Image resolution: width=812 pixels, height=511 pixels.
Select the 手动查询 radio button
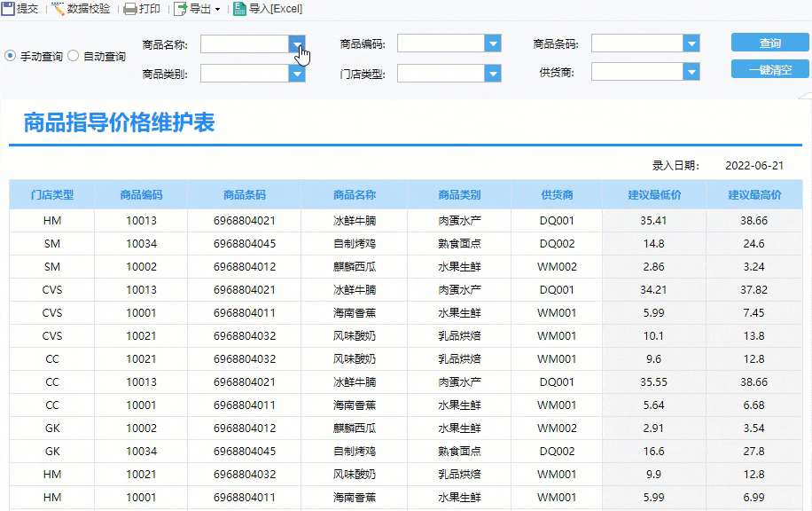(x=11, y=56)
